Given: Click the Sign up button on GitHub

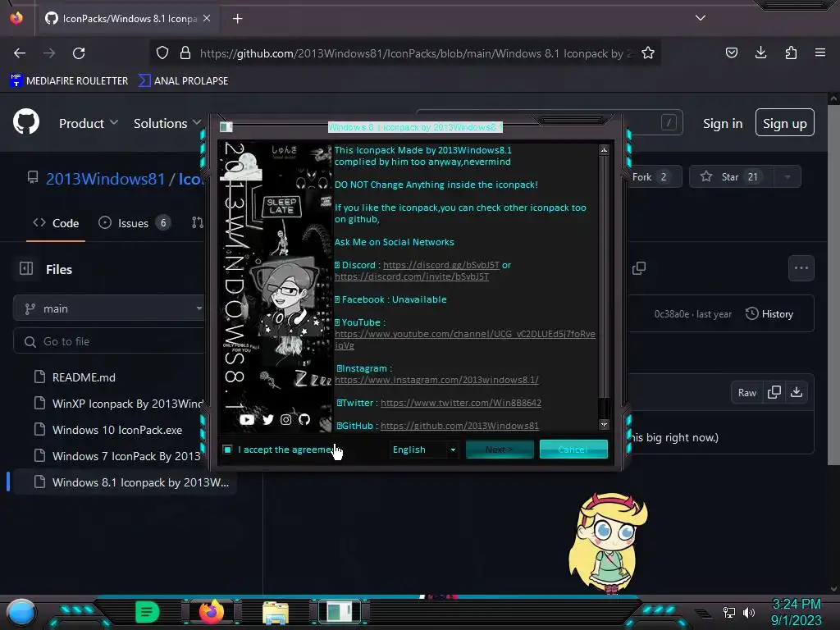Looking at the screenshot, I should point(785,123).
